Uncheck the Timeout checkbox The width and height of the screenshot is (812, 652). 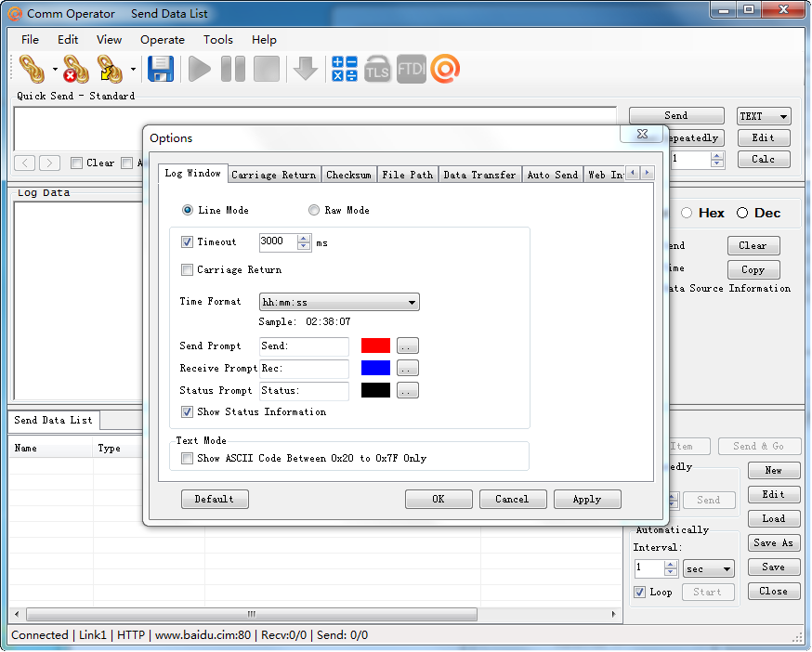187,241
